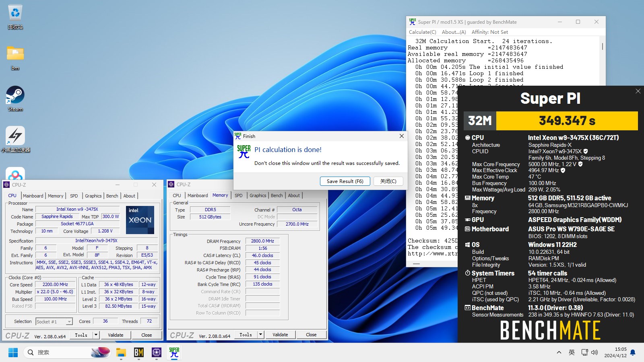Open Super PI from the taskbar
The width and height of the screenshot is (644, 362).
[174, 352]
